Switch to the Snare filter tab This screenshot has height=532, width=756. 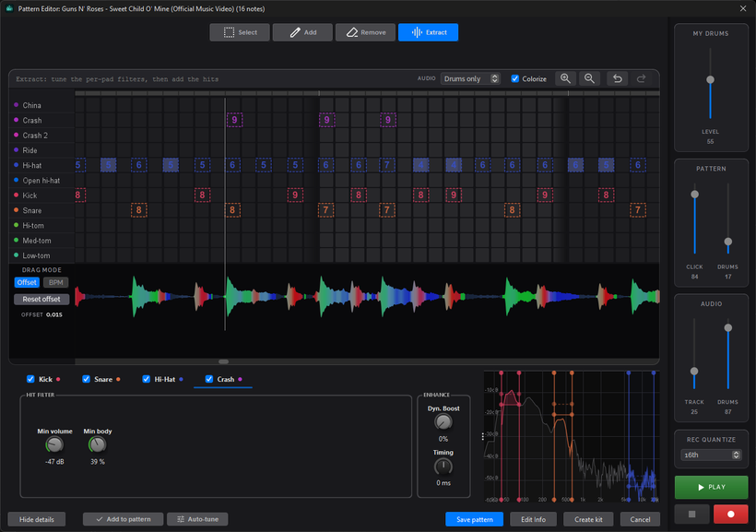coord(103,379)
